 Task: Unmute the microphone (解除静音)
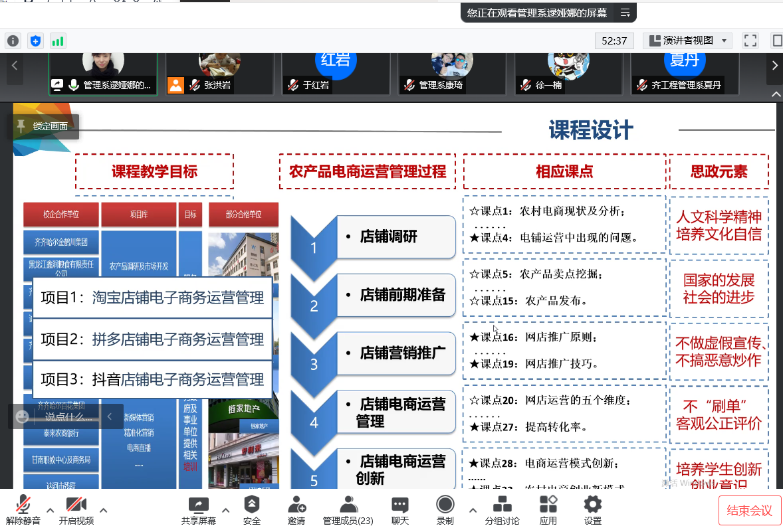(23, 510)
